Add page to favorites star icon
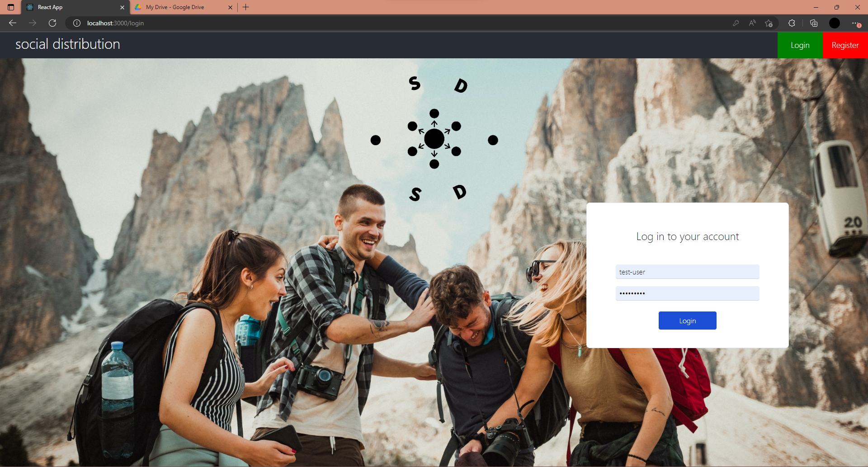Viewport: 868px width, 467px height. [769, 23]
